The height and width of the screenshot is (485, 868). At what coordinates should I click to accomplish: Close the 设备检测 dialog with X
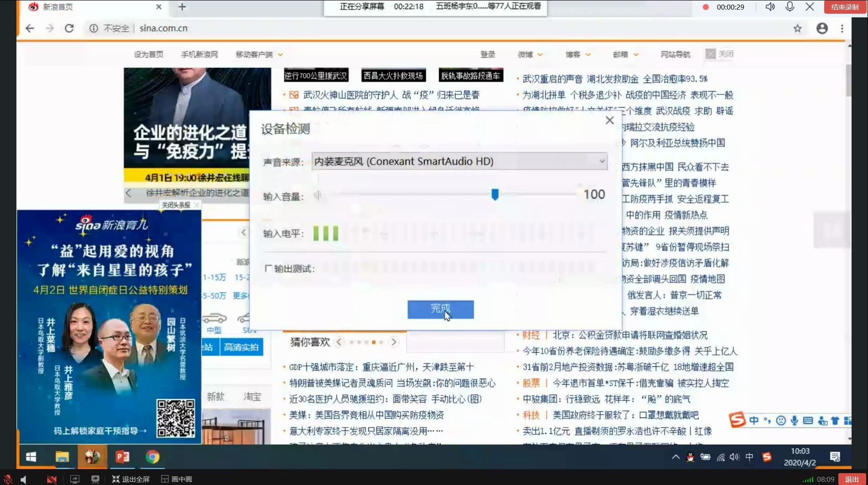[x=609, y=121]
